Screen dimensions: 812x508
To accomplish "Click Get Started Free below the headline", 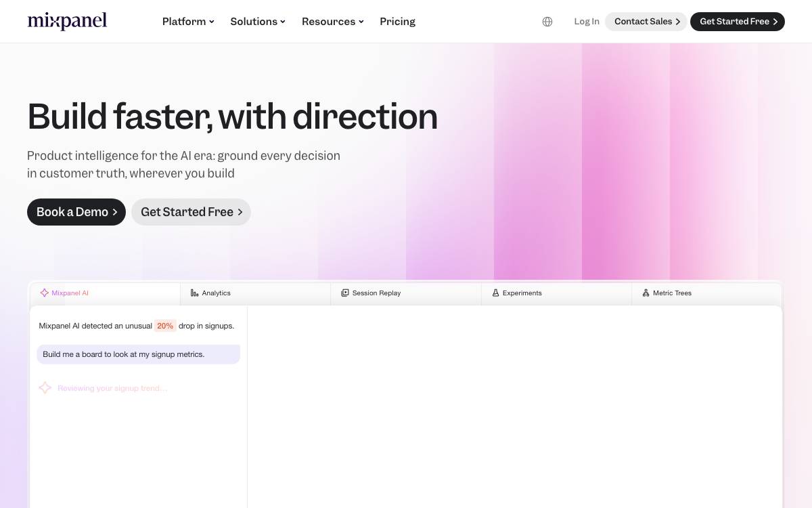I will (191, 212).
